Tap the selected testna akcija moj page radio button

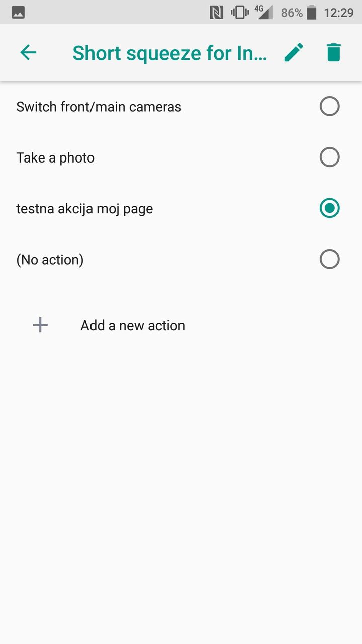[x=329, y=208]
